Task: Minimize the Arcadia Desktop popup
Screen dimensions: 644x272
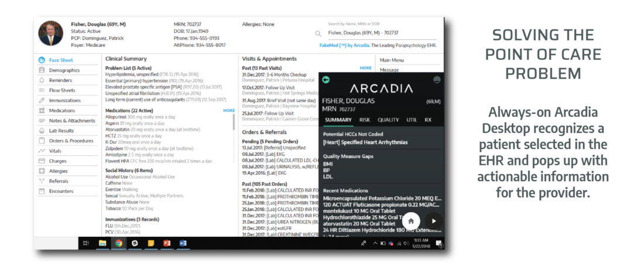Action: click(x=437, y=80)
